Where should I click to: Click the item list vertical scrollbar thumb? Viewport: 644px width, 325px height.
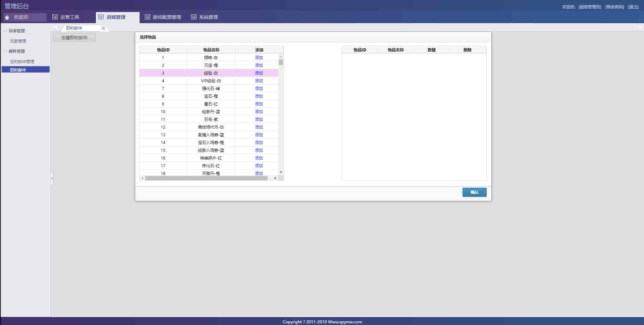click(281, 62)
